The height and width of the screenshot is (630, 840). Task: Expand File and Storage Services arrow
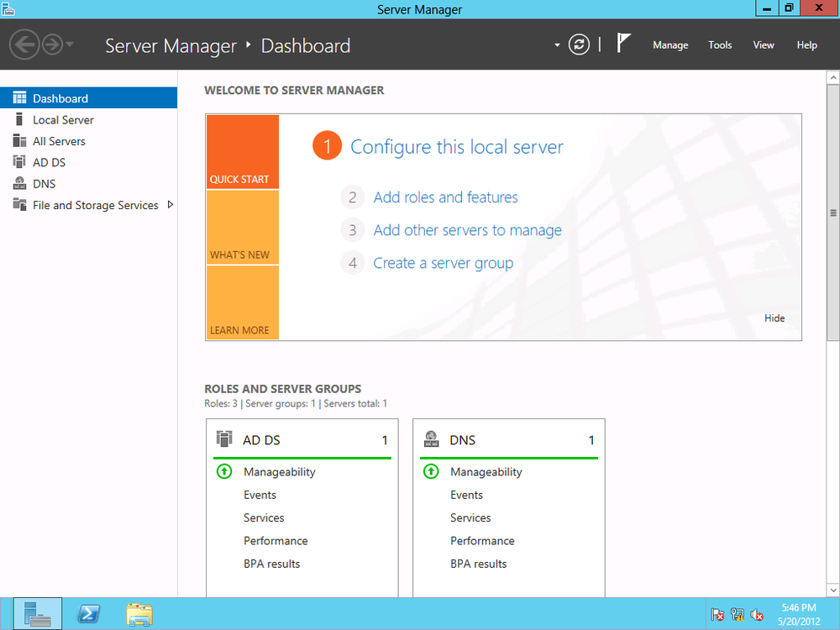pos(171,205)
